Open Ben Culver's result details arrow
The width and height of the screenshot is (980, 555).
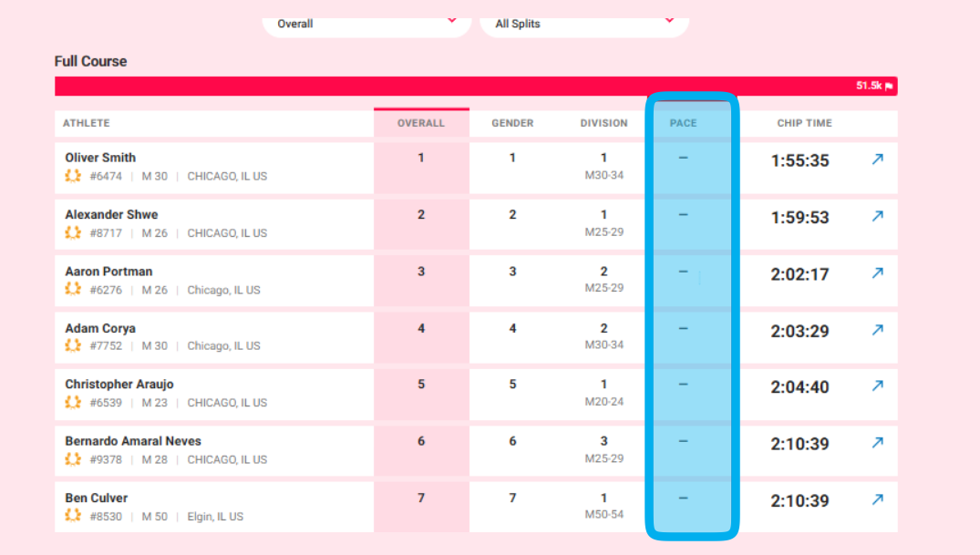(x=878, y=499)
